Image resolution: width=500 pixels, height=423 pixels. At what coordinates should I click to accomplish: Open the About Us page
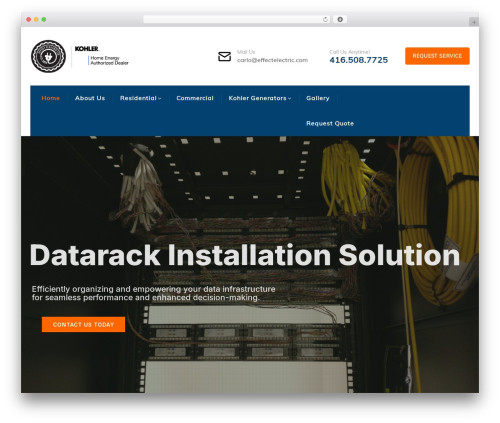pos(90,98)
